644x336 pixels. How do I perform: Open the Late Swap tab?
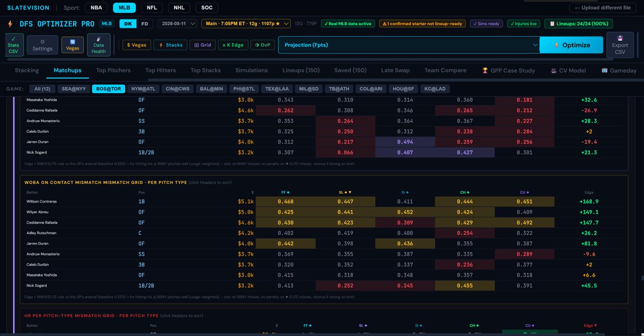397,70
